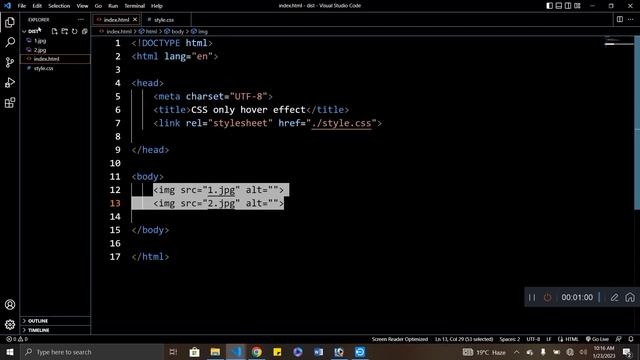
Task: Click Ln 13, Col 29 cursor position
Action: point(464,339)
